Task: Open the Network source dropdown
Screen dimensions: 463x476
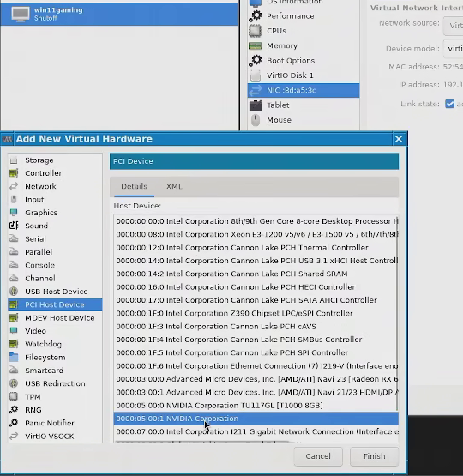Action: (453, 26)
